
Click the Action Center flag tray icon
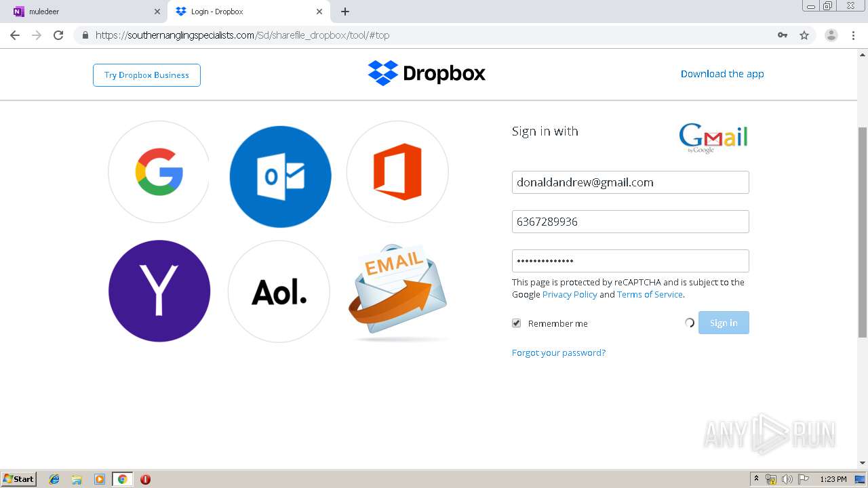(804, 479)
